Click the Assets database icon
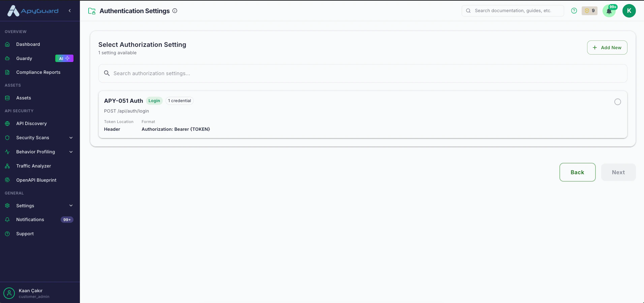The width and height of the screenshot is (644, 303). 7,98
